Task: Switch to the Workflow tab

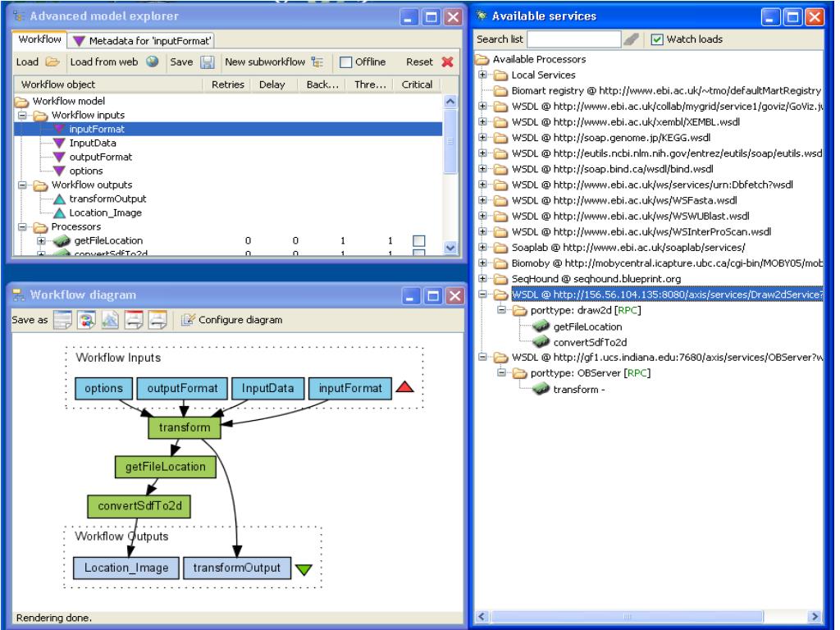Action: (x=39, y=39)
